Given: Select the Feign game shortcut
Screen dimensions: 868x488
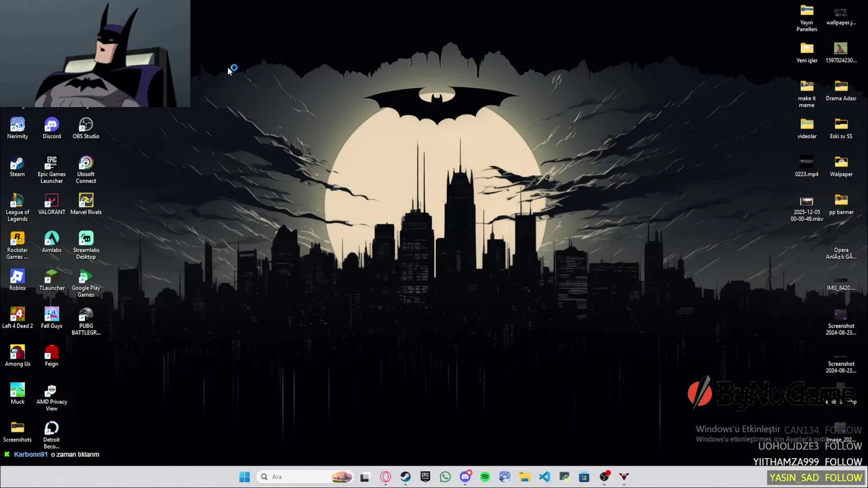Looking at the screenshot, I should point(52,356).
